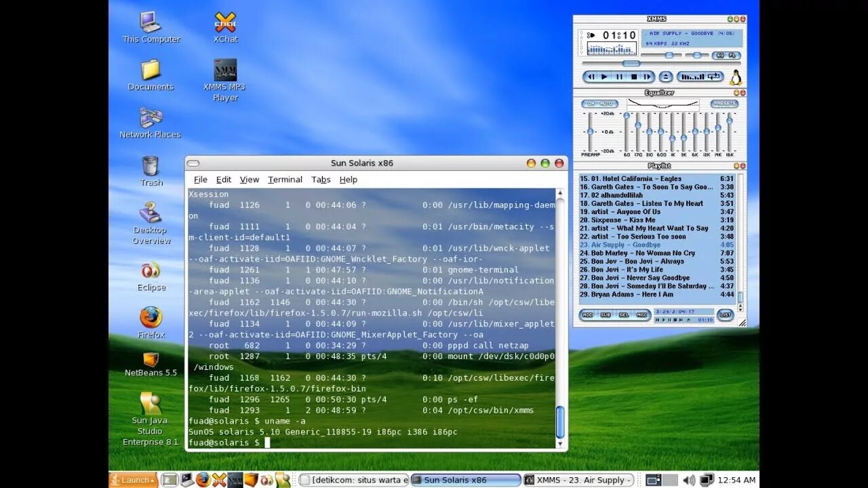Open the terminal View menu

click(x=250, y=180)
